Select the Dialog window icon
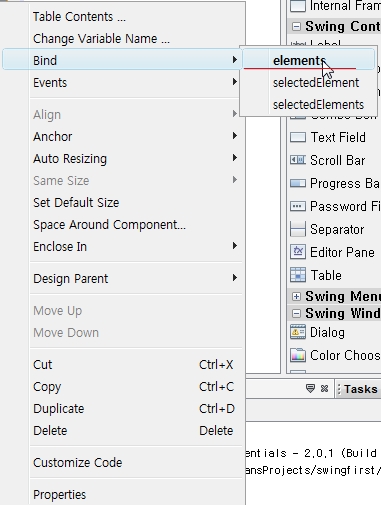 click(298, 332)
